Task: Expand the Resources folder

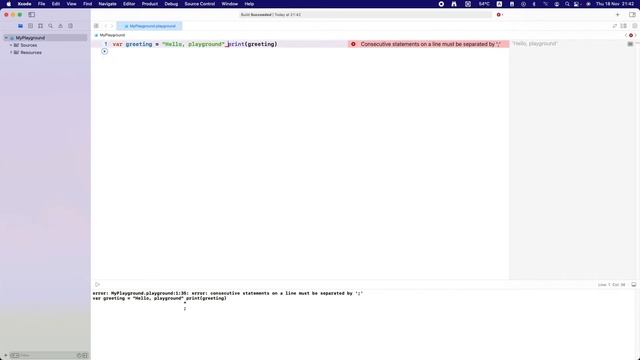Action: (11, 52)
